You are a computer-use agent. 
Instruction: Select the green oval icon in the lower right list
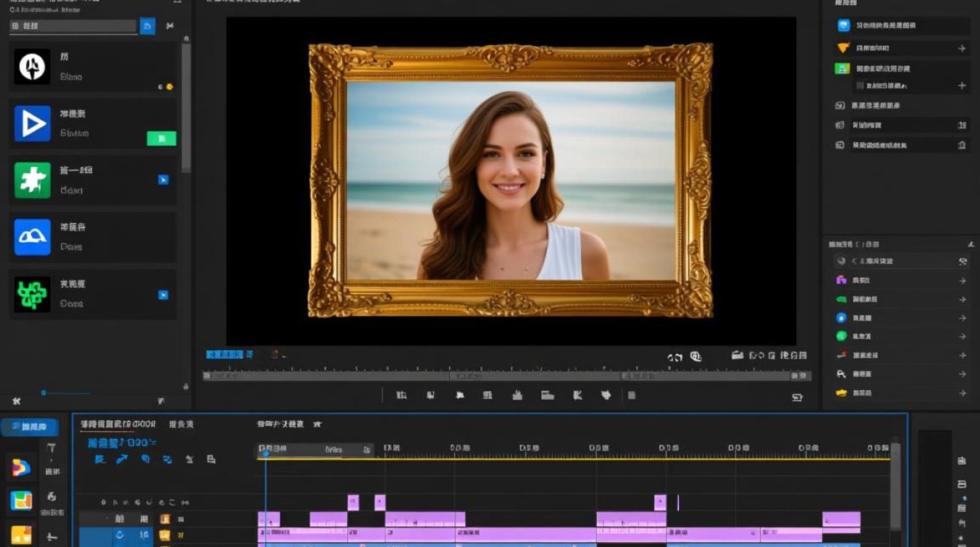tap(841, 299)
